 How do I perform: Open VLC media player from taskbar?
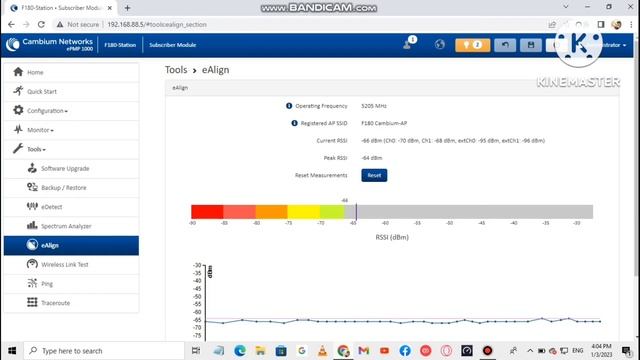pos(322,351)
